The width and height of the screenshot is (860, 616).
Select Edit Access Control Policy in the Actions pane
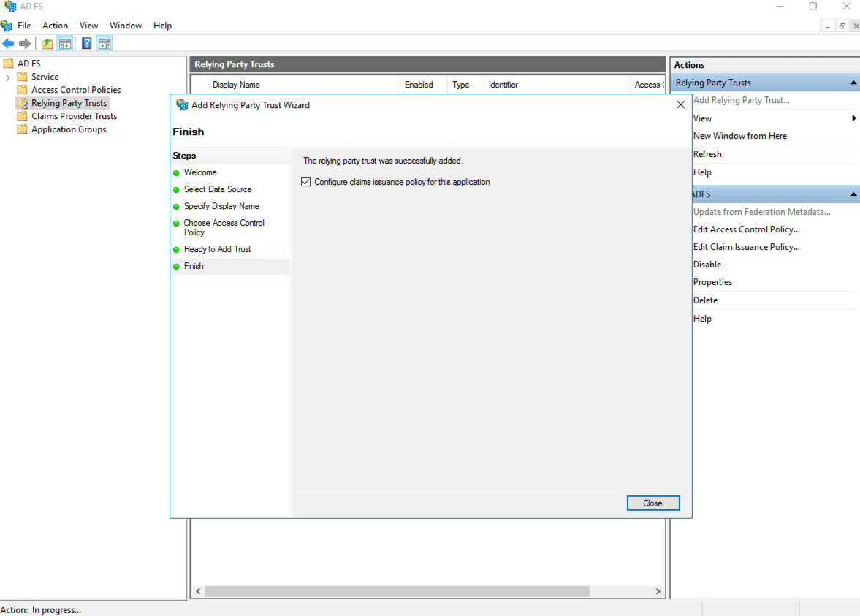746,229
